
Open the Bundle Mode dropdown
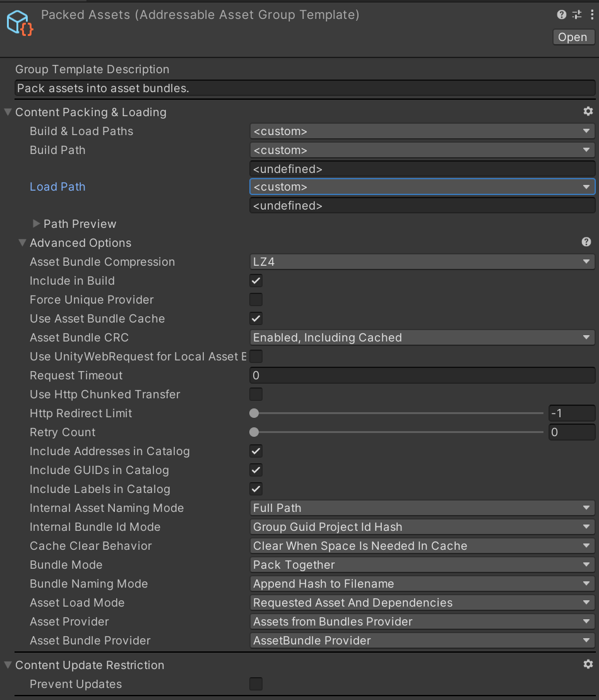pos(422,565)
